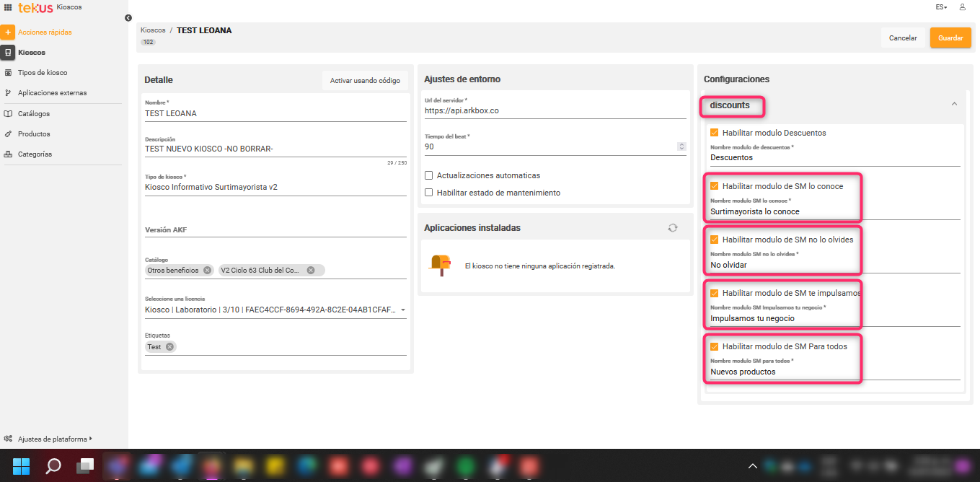Click the refresh icon in Aplicaciones instaladas
This screenshot has width=980, height=482.
click(x=672, y=228)
